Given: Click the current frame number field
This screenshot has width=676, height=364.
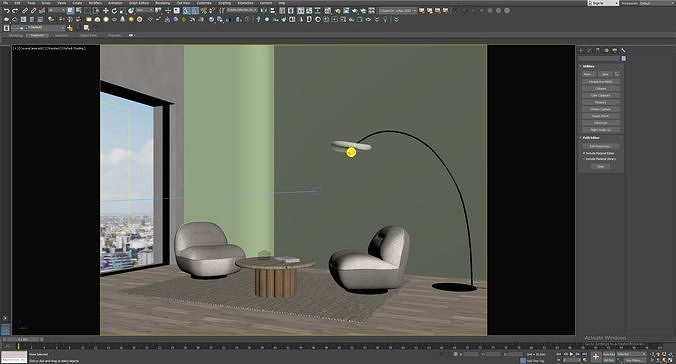Looking at the screenshot, I should [572, 359].
